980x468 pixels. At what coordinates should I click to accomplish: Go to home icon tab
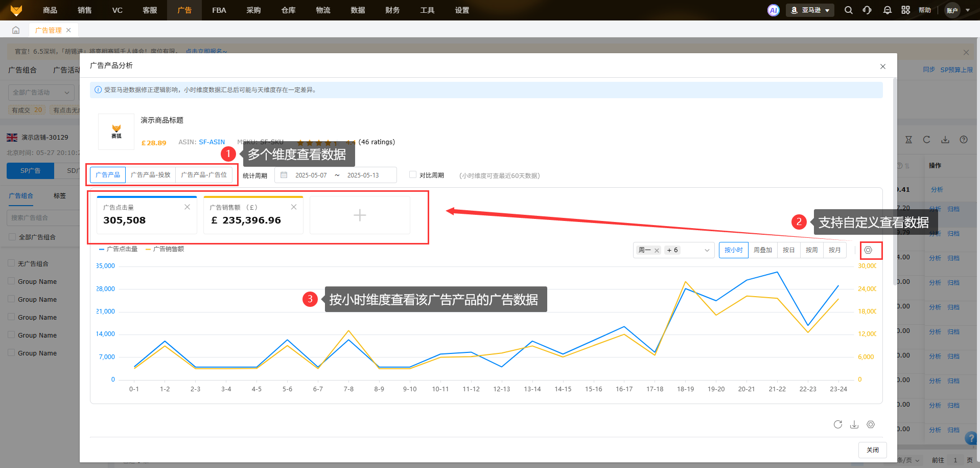click(16, 30)
